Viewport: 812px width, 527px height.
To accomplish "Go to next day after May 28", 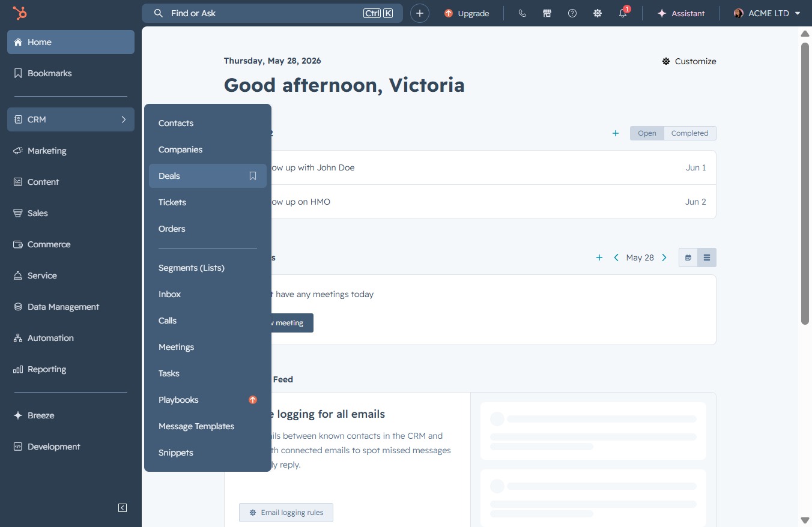I will click(x=664, y=257).
